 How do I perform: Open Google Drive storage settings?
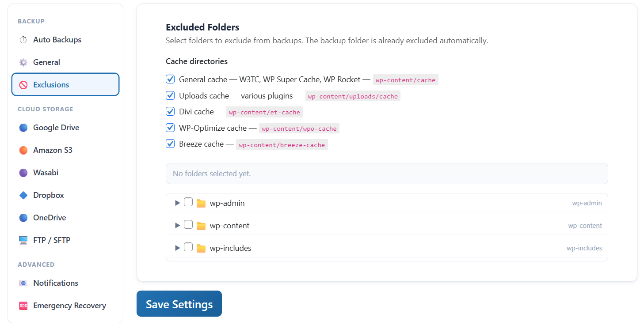pyautogui.click(x=65, y=128)
